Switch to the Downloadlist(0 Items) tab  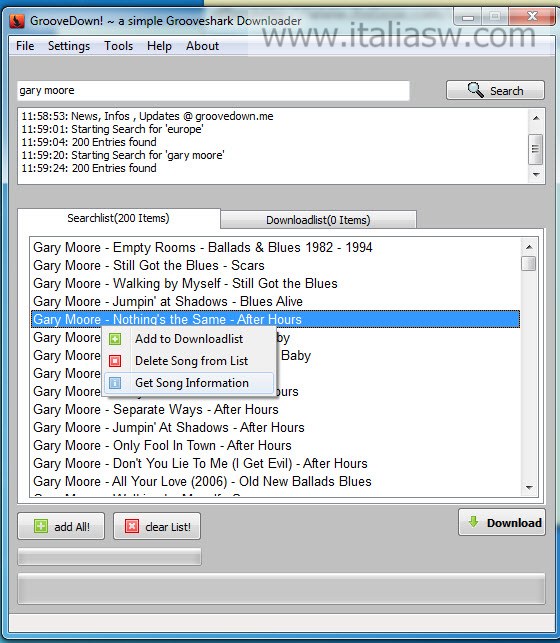318,220
